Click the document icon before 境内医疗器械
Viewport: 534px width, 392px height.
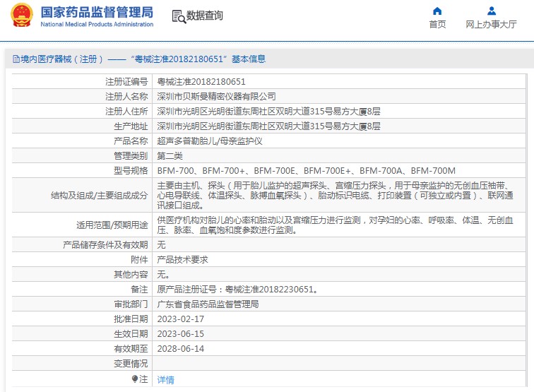click(16, 59)
